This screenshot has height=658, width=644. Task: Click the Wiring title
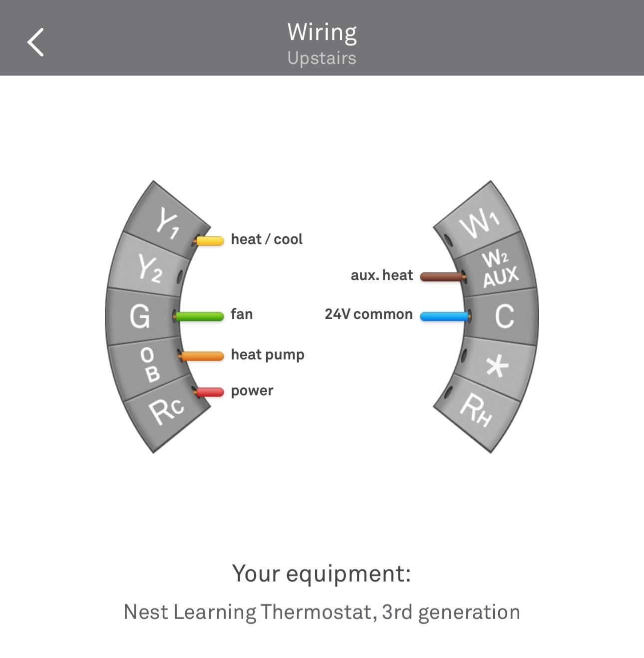click(x=322, y=31)
